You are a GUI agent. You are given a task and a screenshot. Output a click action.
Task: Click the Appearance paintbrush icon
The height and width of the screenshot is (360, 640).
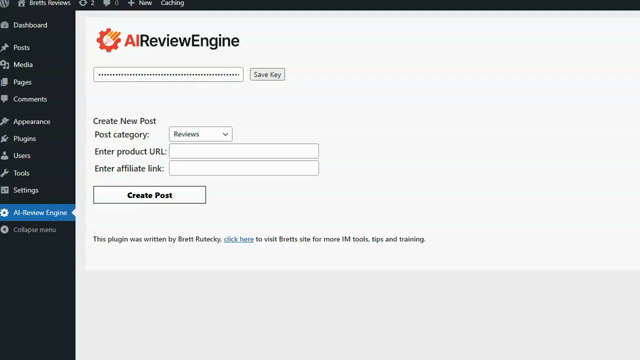point(4,121)
